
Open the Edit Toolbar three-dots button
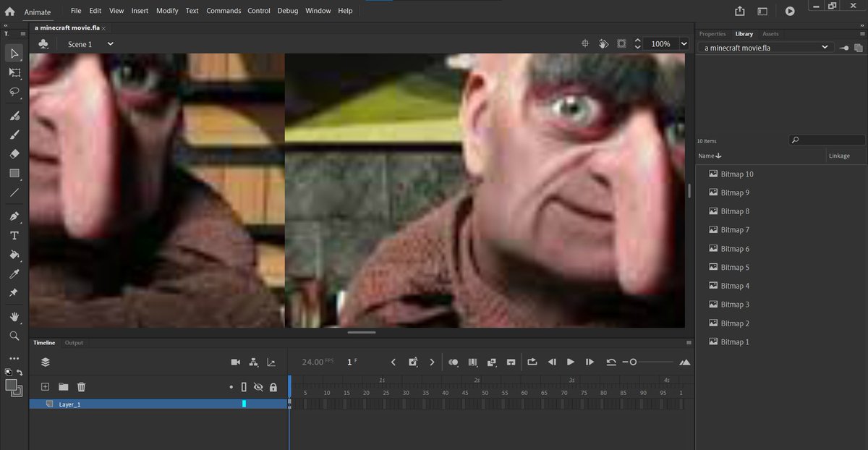(x=14, y=358)
